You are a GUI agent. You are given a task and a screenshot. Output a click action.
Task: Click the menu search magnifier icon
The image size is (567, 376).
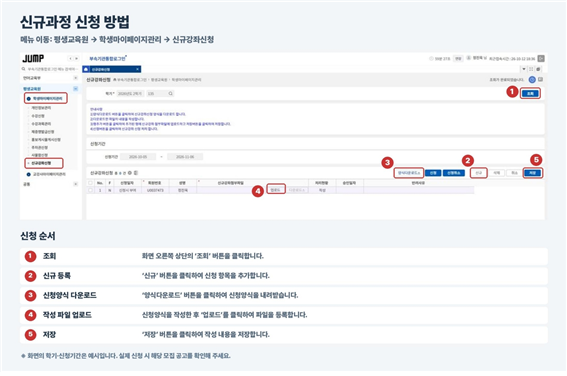(24, 69)
